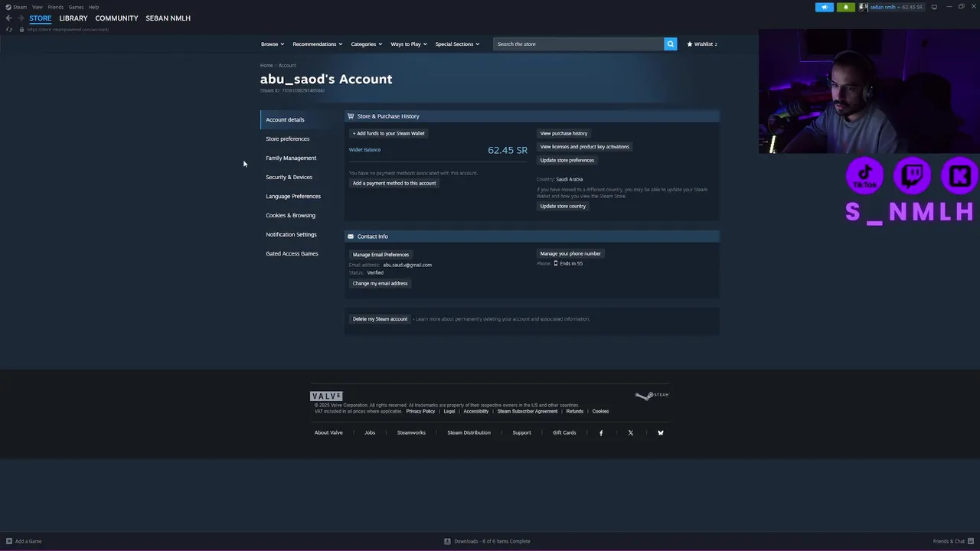Image resolution: width=980 pixels, height=551 pixels.
Task: Click the Kick overlay icon
Action: tap(960, 175)
